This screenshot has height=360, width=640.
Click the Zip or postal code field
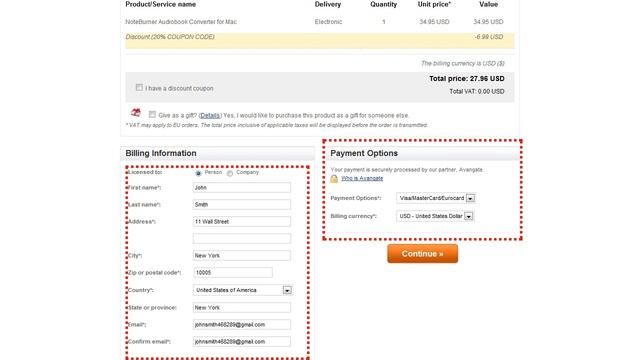pos(233,273)
